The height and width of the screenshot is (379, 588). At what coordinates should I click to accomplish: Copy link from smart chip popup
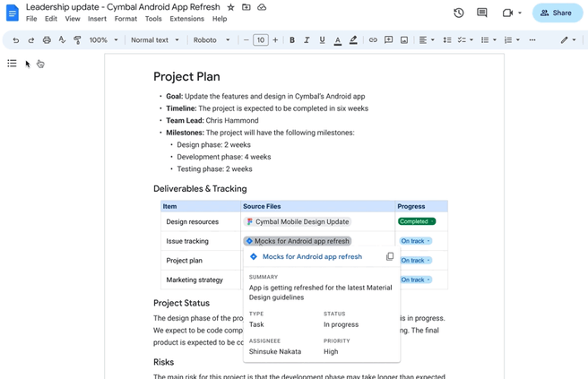pos(390,256)
